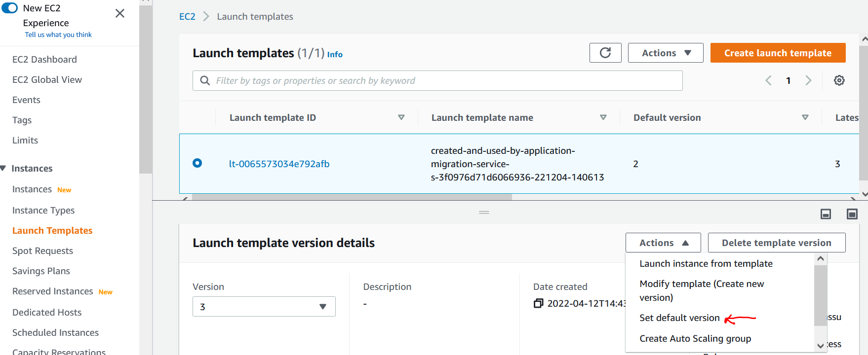This screenshot has height=355, width=868.
Task: Open EC2 Dashboard
Action: pyautogui.click(x=44, y=59)
